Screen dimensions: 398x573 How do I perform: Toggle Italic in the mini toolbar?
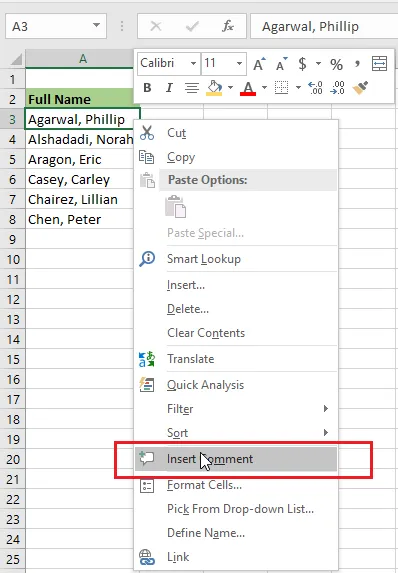coord(169,88)
